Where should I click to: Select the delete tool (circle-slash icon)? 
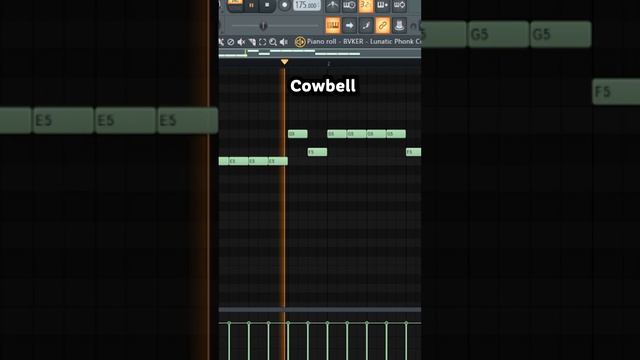pyautogui.click(x=231, y=42)
